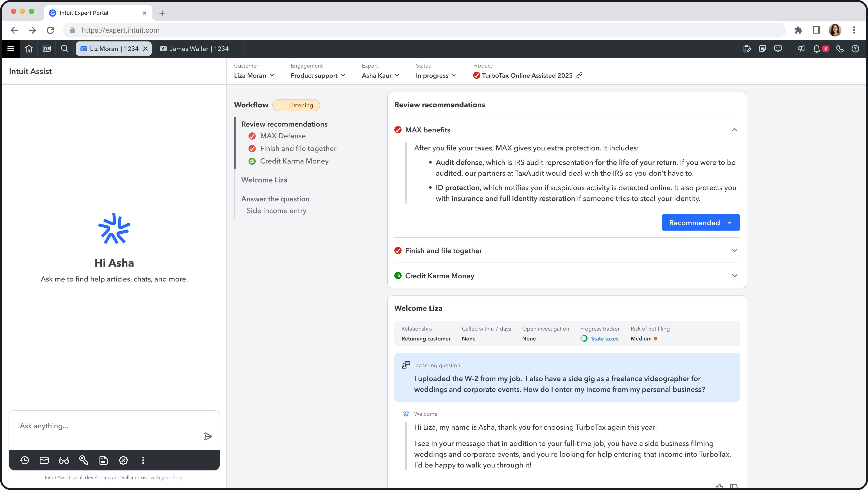Click the megaphone announcements icon
Screen dimensions: 868x490
[801, 49]
